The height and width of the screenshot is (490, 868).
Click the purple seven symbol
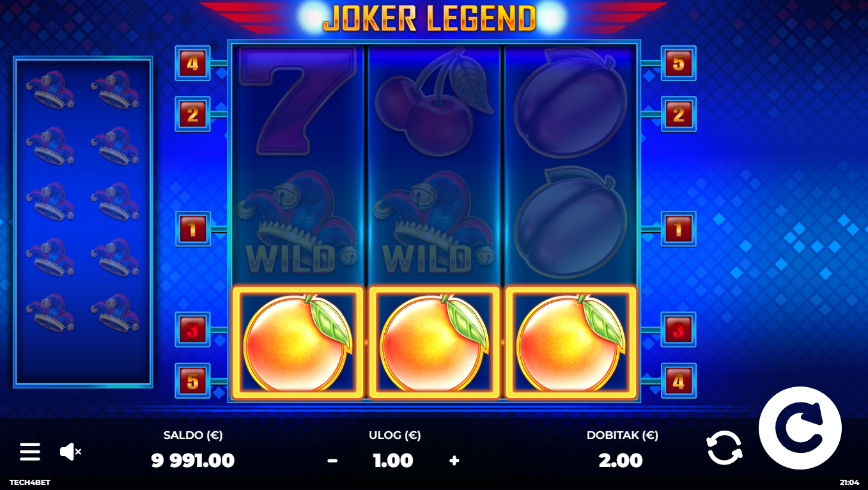[x=297, y=100]
